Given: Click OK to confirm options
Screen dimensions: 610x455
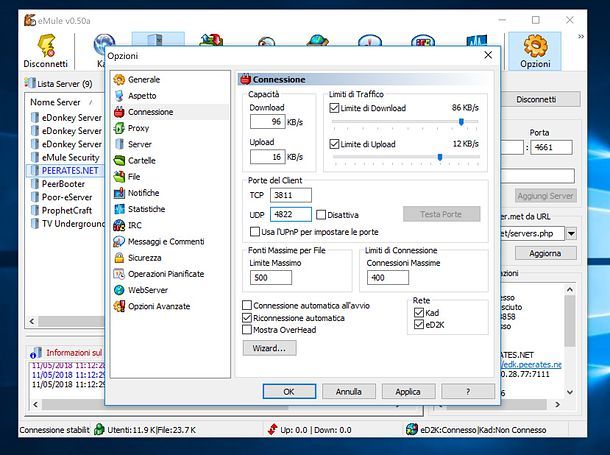Looking at the screenshot, I should coord(289,392).
